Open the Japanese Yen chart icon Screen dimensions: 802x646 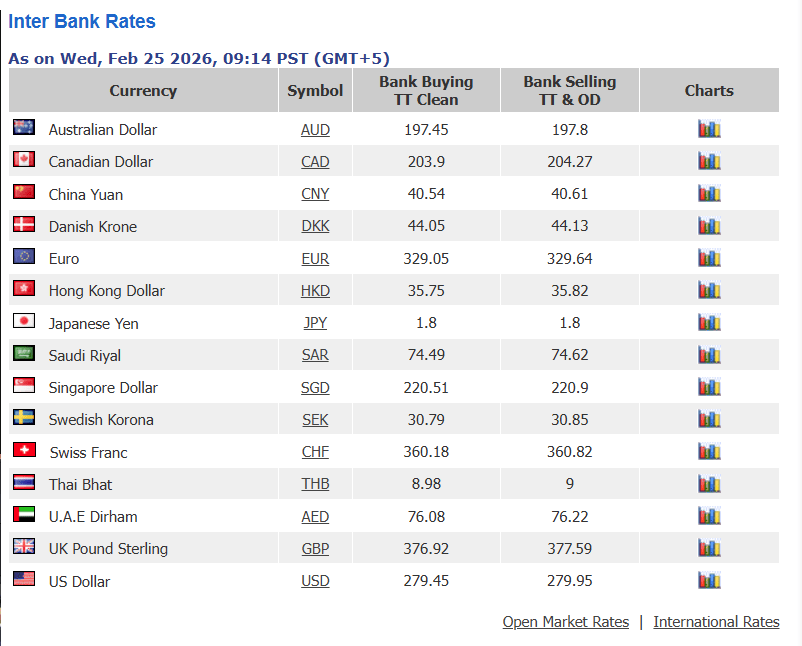[709, 322]
